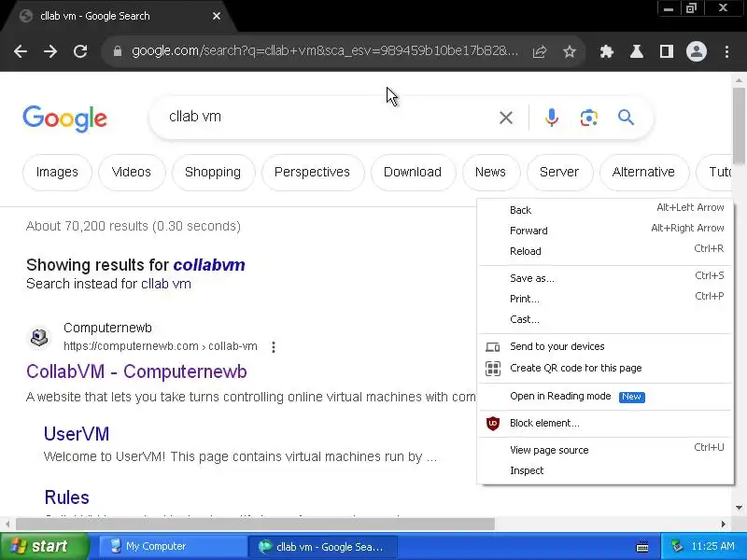This screenshot has width=747, height=560.
Task: Choose Inspect in the context menu
Action: coord(605,470)
